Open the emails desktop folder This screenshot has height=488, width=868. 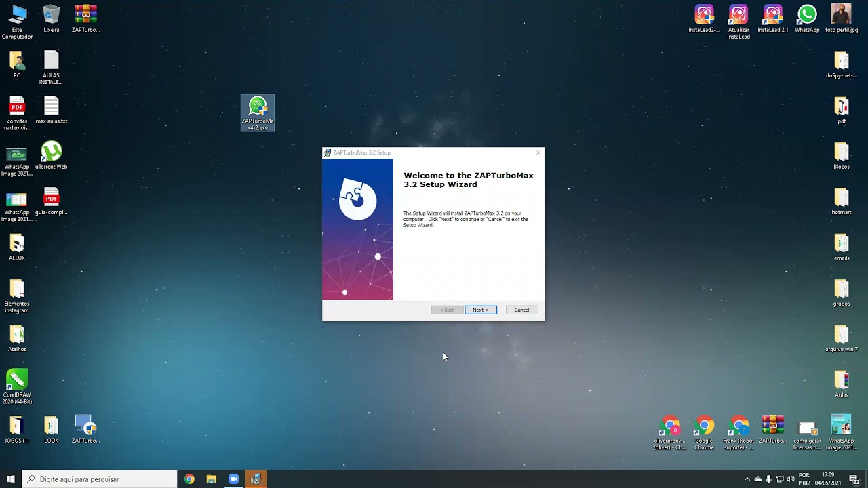click(x=842, y=247)
